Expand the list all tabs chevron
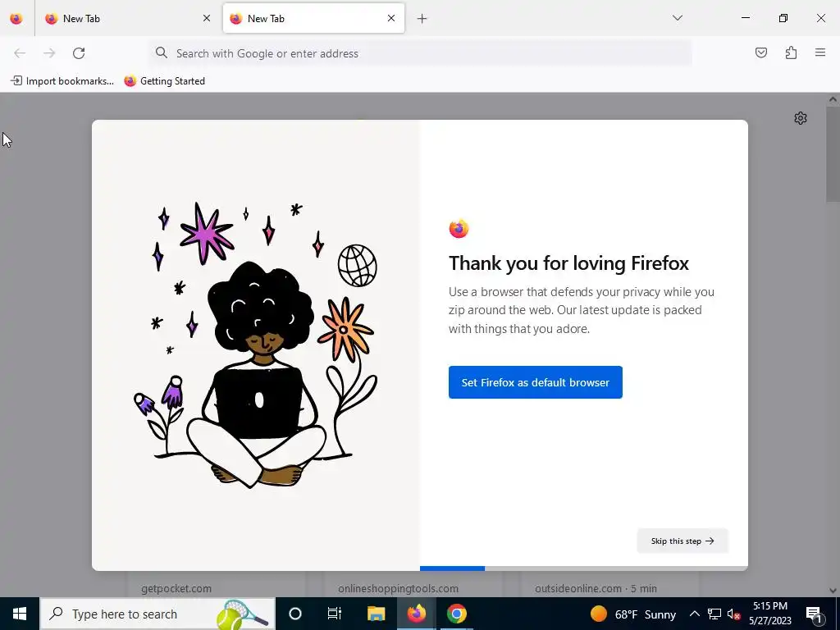The width and height of the screenshot is (840, 630). point(678,18)
